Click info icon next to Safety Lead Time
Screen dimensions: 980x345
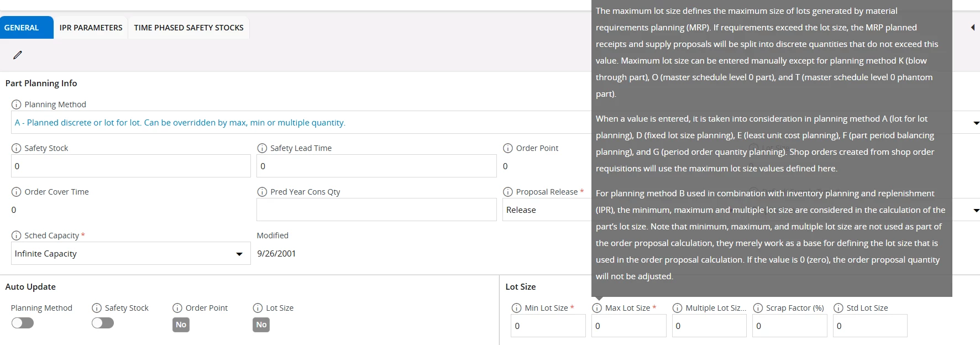tap(262, 148)
